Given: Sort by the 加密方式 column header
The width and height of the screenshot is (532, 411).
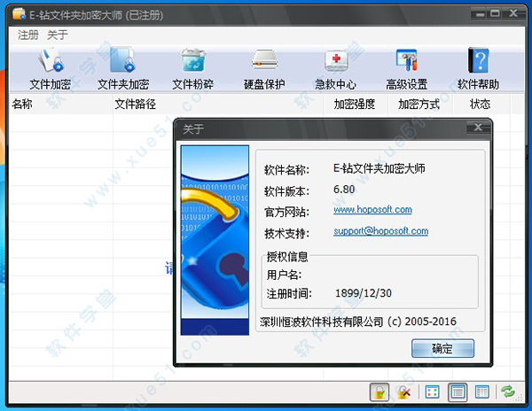Looking at the screenshot, I should coord(419,104).
